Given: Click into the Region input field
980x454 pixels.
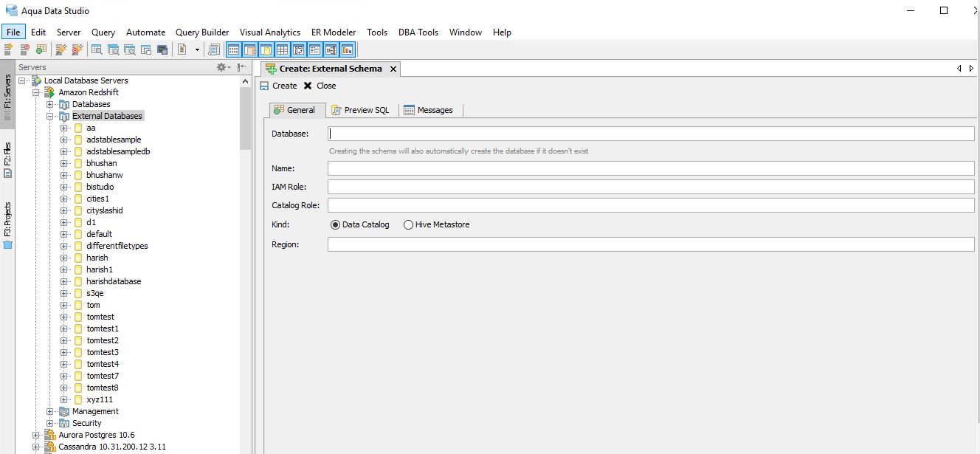Looking at the screenshot, I should click(651, 244).
